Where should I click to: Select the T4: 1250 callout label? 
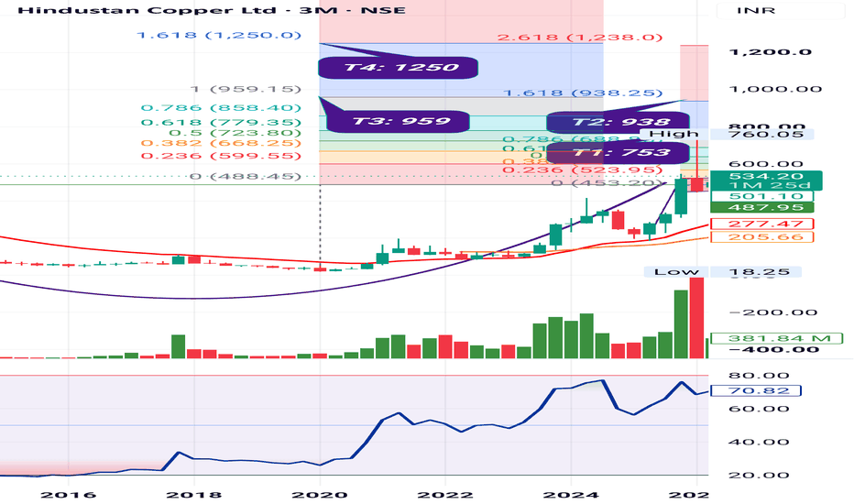tap(398, 68)
